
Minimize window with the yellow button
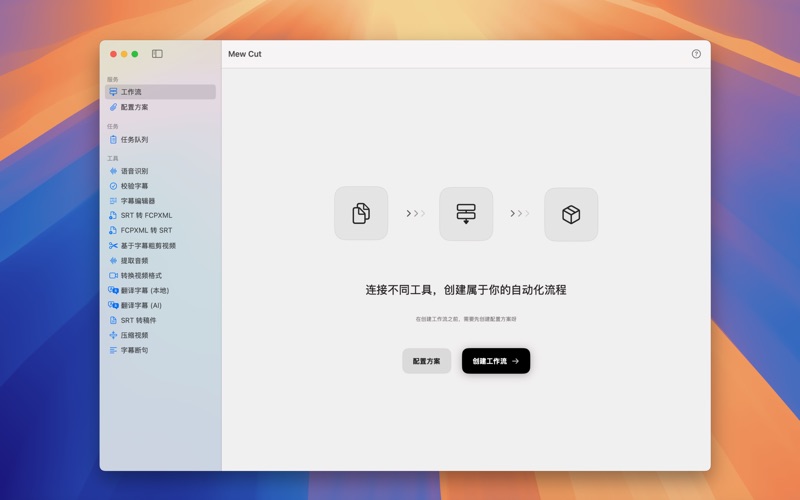pos(124,54)
